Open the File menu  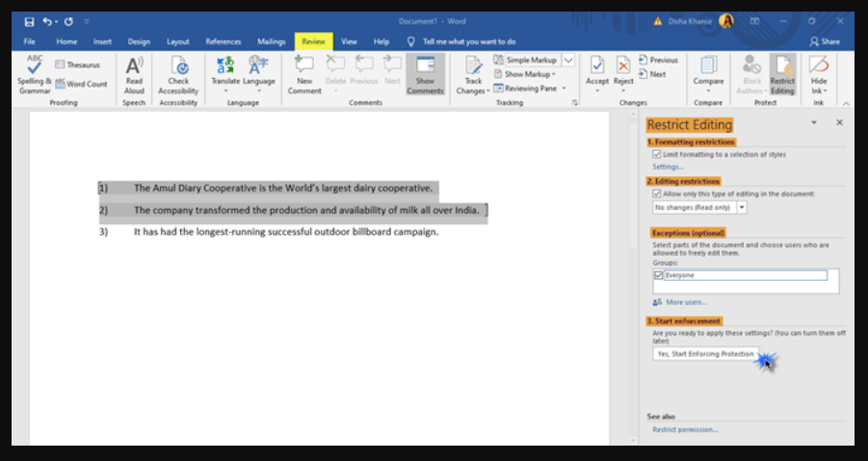pos(29,41)
